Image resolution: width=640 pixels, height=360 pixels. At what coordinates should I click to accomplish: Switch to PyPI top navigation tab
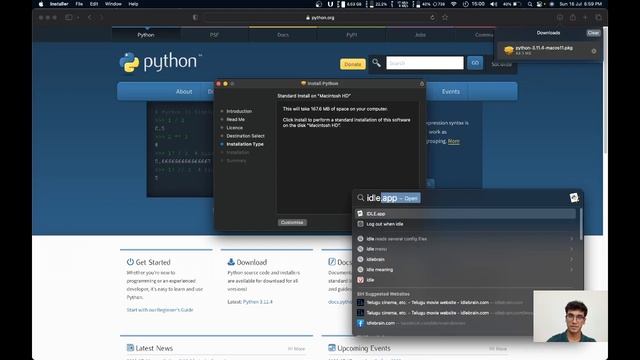point(351,35)
